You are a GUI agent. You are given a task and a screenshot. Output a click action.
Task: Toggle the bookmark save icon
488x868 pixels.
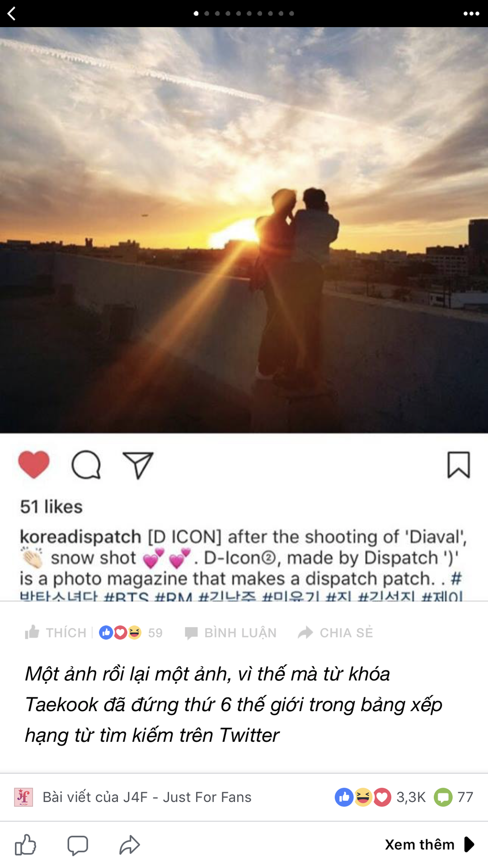pos(459,465)
